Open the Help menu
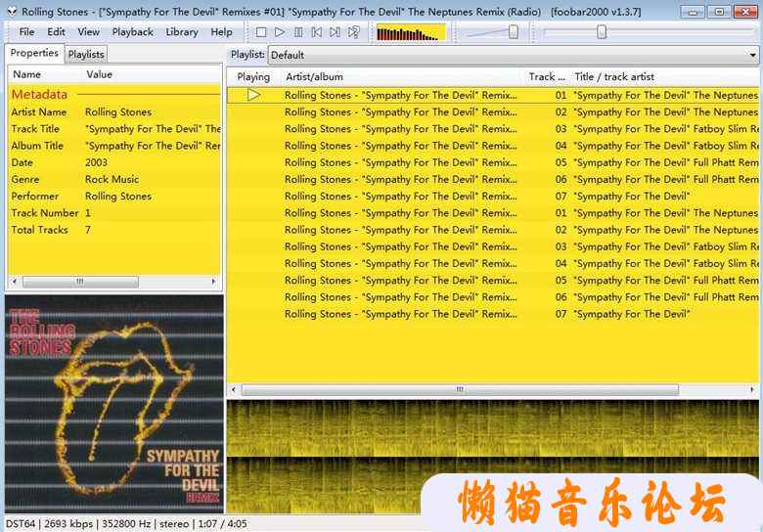The width and height of the screenshot is (763, 532). pos(221,32)
